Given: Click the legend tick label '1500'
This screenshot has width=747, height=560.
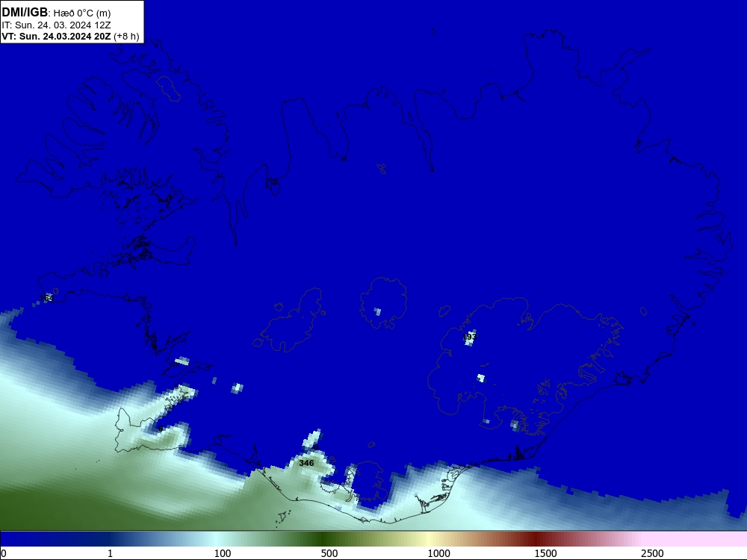Looking at the screenshot, I should (x=545, y=553).
